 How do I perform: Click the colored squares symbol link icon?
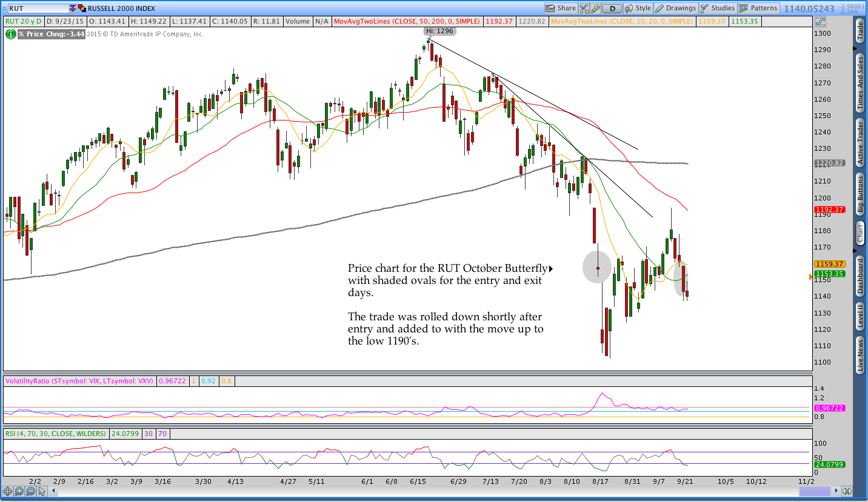click(82, 8)
